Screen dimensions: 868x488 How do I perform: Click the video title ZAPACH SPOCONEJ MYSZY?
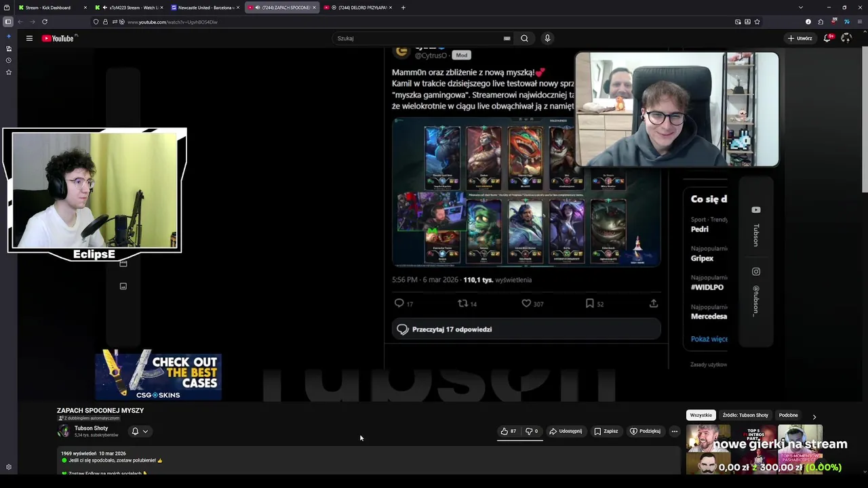click(100, 410)
